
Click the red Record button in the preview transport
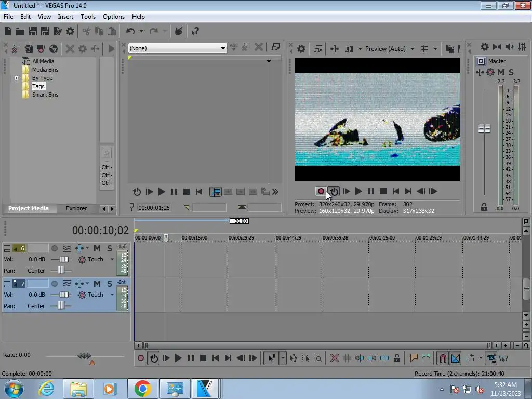coord(321,191)
